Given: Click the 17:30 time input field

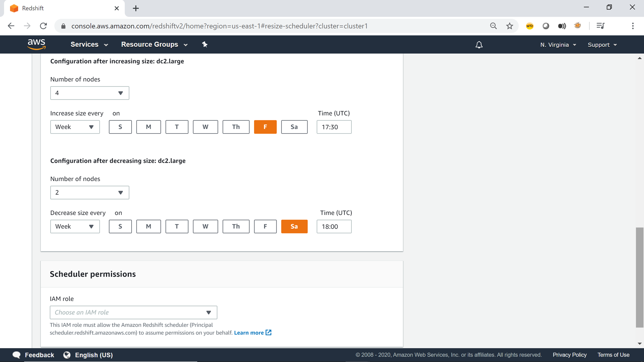Looking at the screenshot, I should tap(334, 127).
